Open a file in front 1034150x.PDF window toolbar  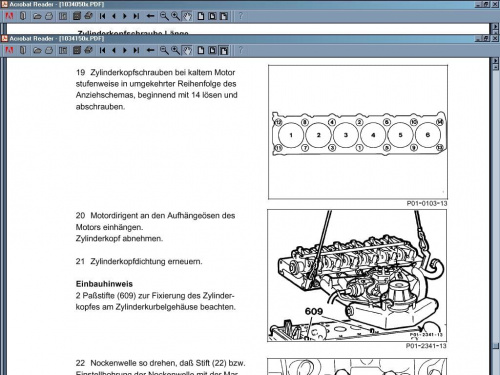click(37, 50)
